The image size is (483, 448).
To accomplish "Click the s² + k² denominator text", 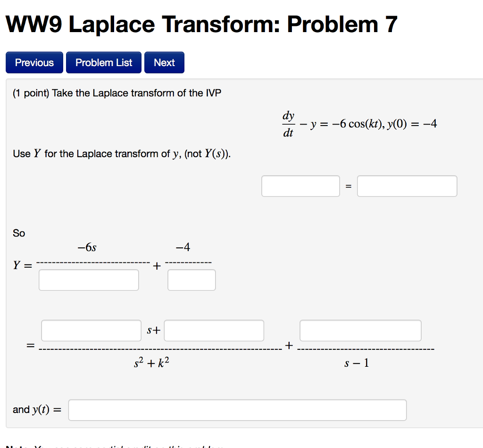I will 152,363.
